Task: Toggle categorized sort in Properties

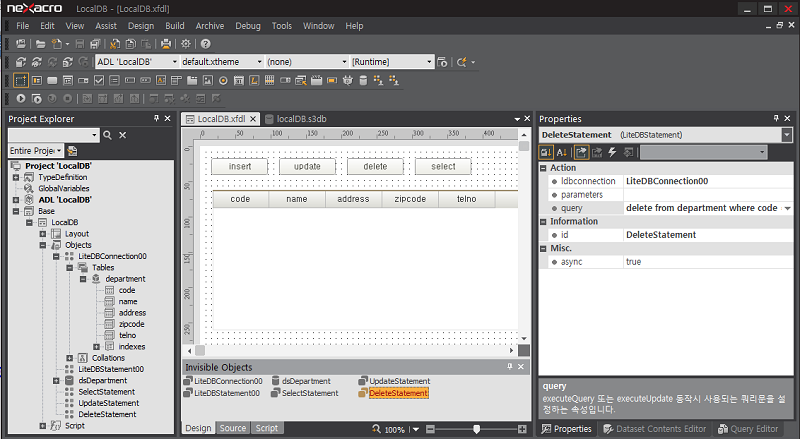Action: [x=546, y=152]
